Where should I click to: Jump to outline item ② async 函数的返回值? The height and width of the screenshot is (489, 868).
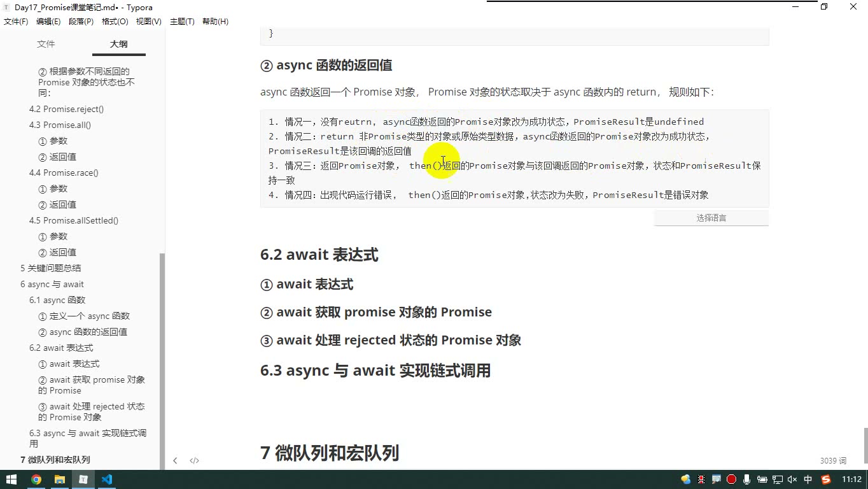83,332
